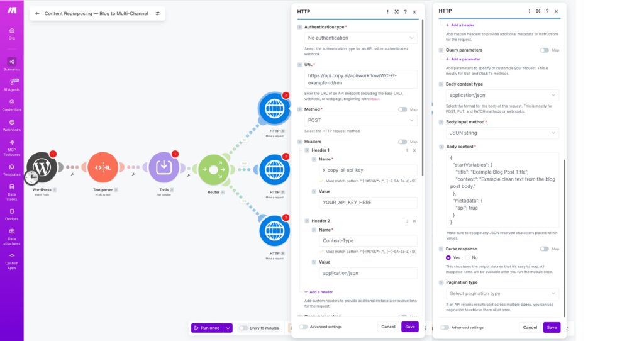Remove Header 1 with its X icon
Viewport: 644px width, 341px height.
[414, 150]
